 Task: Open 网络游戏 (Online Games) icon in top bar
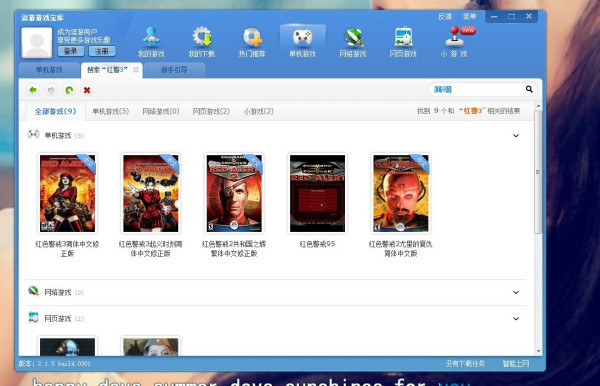[x=353, y=37]
